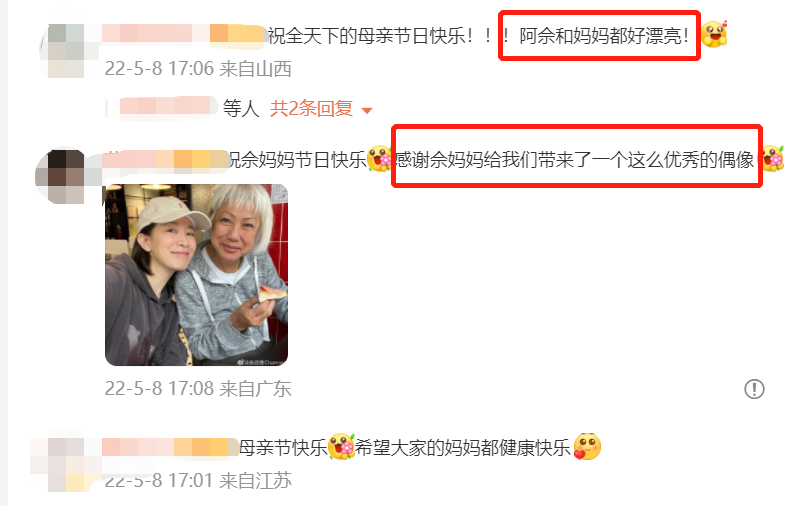Click flower emoji after 母亲节快乐
The width and height of the screenshot is (790, 506).
click(x=342, y=447)
